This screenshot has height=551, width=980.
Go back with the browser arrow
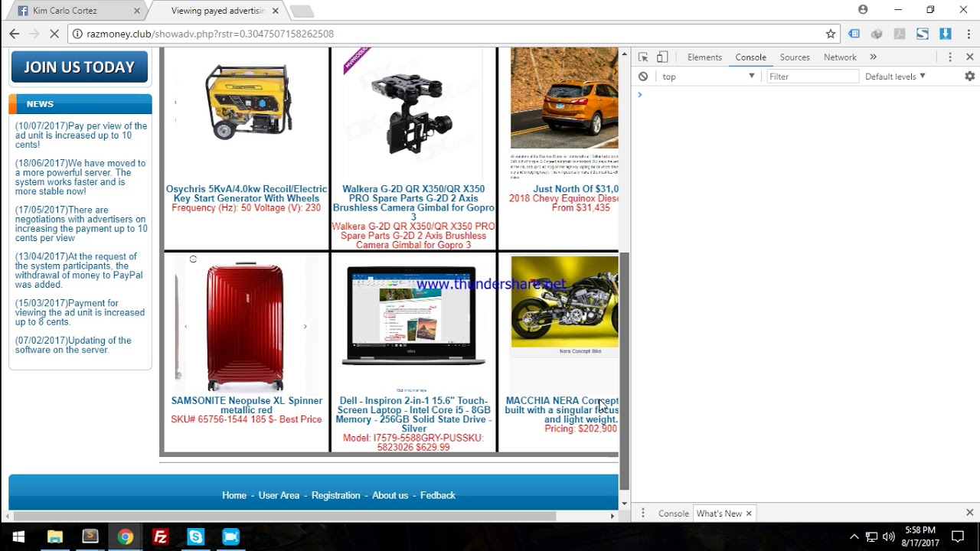14,34
